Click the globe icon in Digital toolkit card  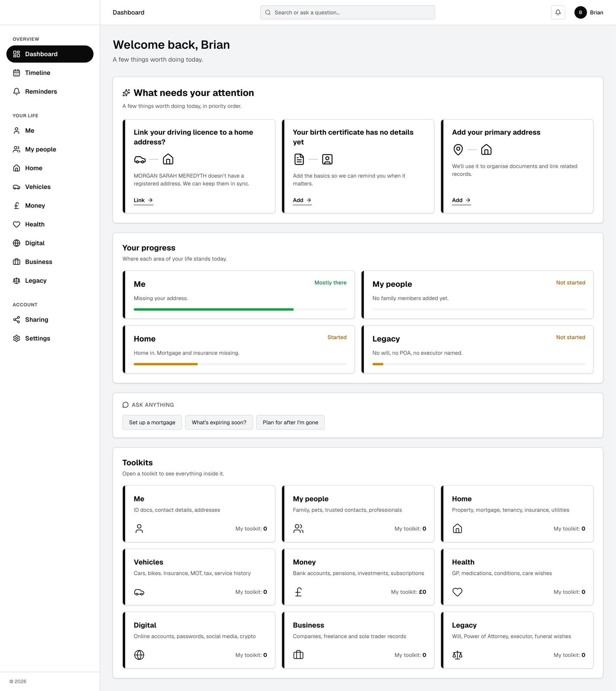click(x=139, y=655)
